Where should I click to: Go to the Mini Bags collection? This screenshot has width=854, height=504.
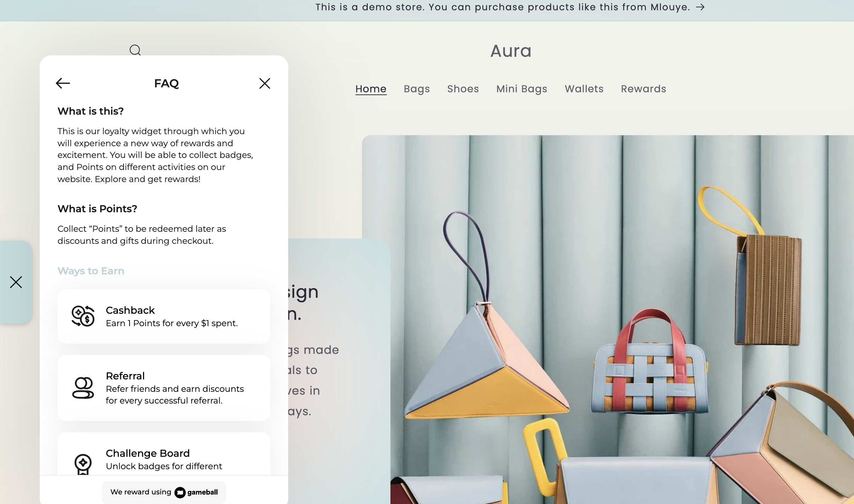coord(521,89)
